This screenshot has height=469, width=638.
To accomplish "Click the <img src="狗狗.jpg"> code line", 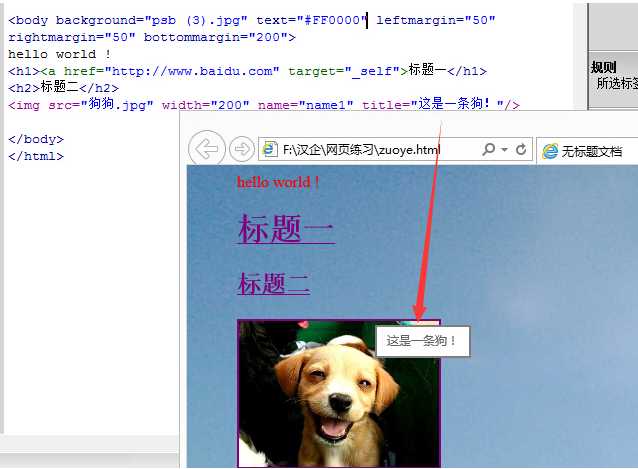I will click(x=264, y=105).
